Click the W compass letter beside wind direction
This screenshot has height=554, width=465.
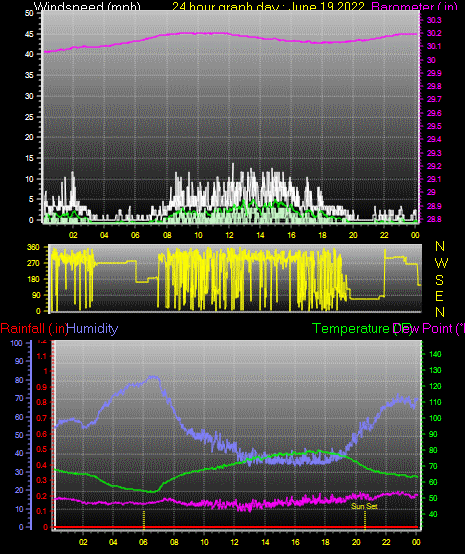tap(441, 263)
